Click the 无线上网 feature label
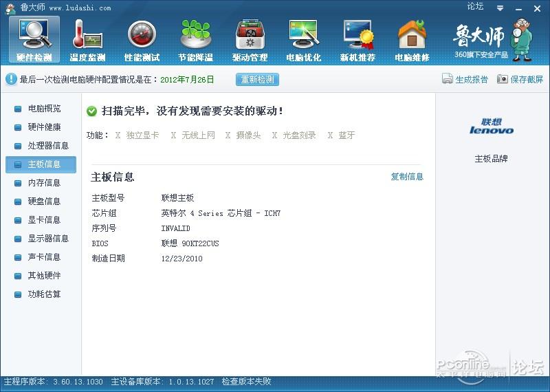 coord(198,135)
